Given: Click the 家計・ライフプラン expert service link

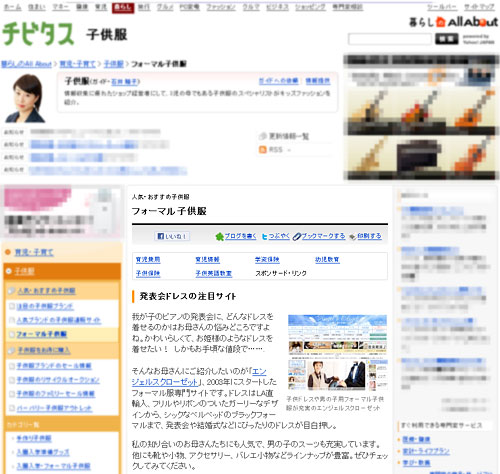Looking at the screenshot, I should coord(426,451).
